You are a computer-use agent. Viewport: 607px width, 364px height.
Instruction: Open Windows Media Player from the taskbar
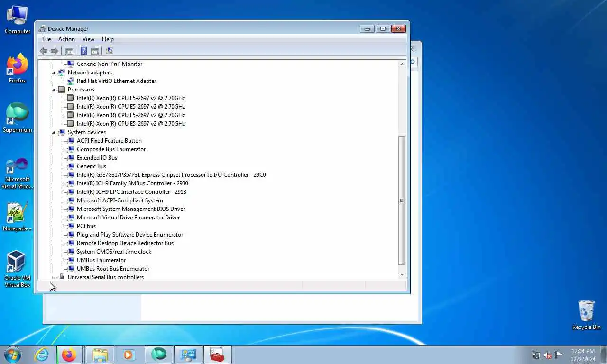[x=129, y=355]
